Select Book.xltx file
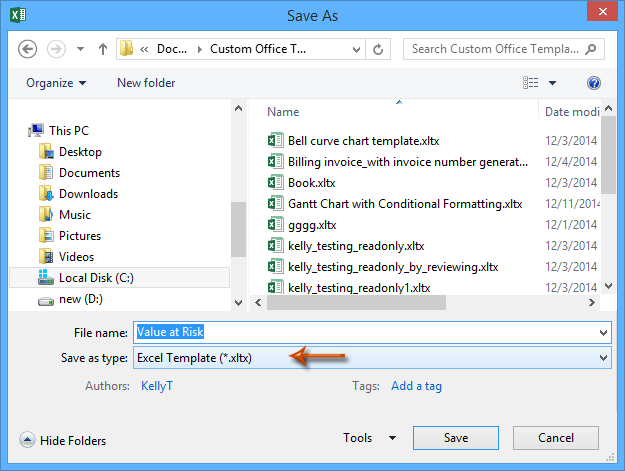625x471 pixels. click(x=311, y=182)
